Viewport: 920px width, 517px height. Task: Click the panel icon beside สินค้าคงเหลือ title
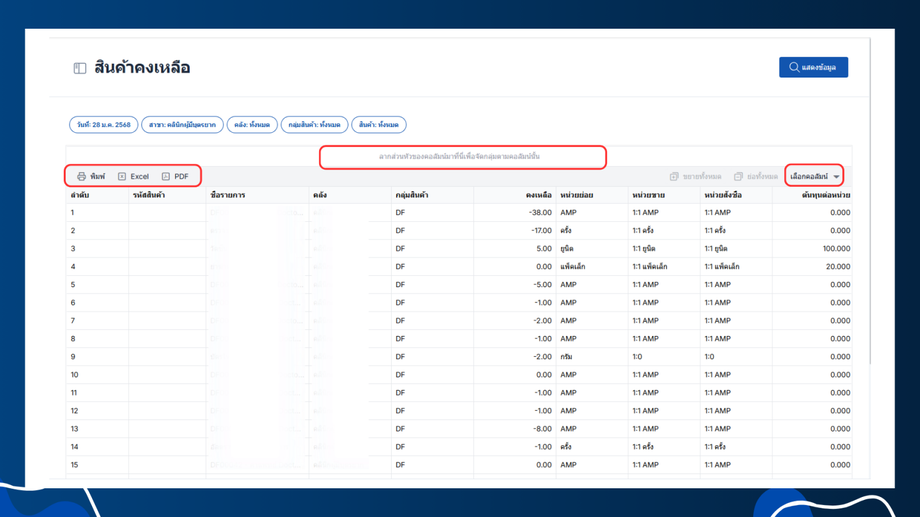[x=80, y=68]
